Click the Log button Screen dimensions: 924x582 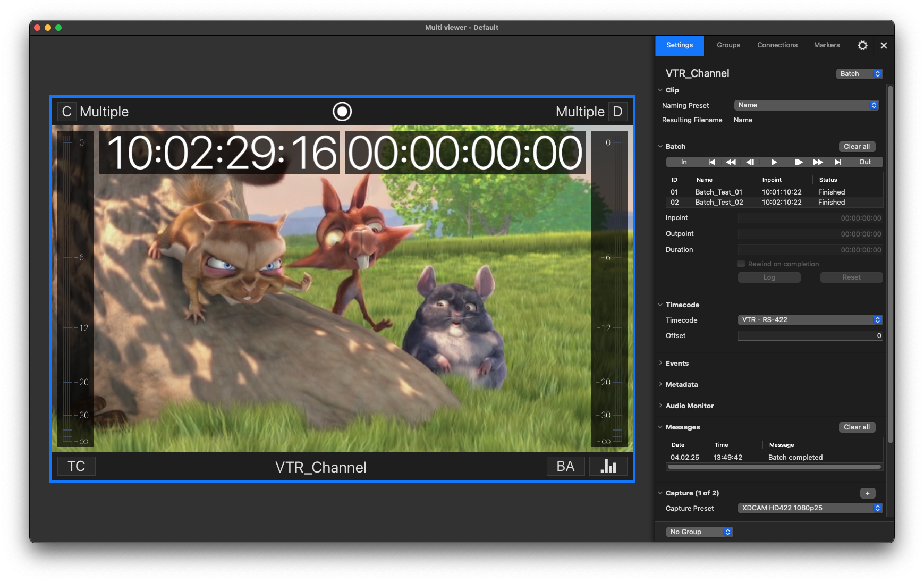pyautogui.click(x=769, y=277)
